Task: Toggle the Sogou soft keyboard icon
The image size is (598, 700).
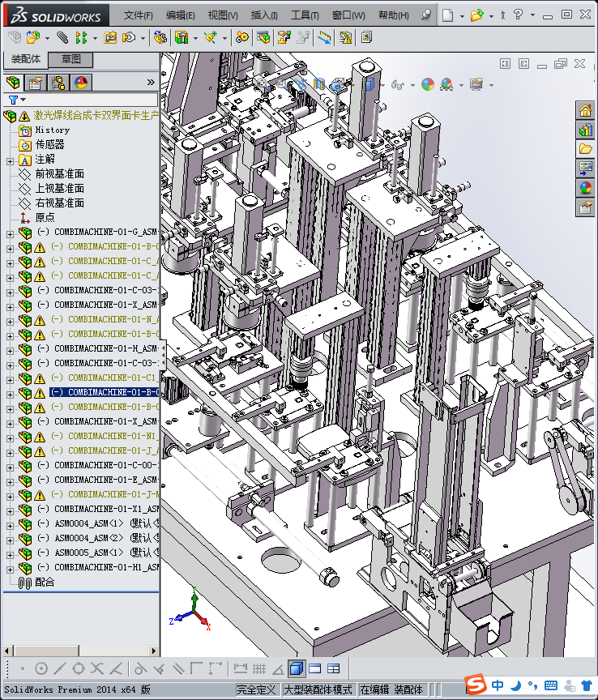Action: pos(551,685)
